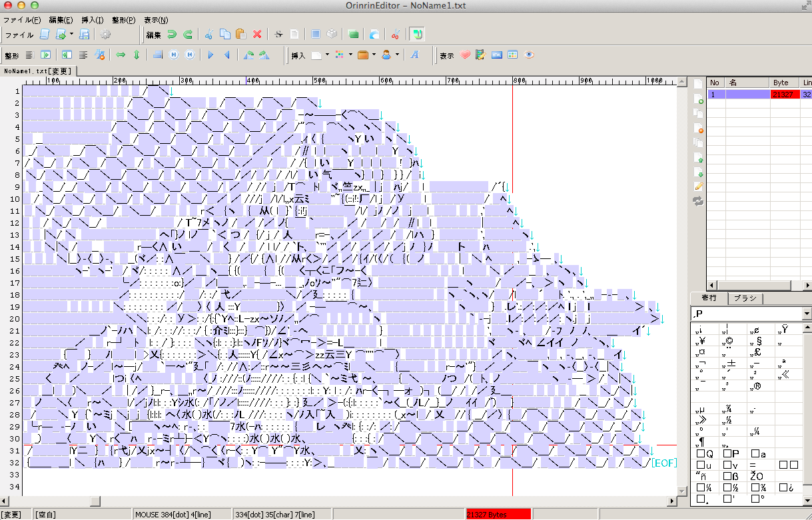The height and width of the screenshot is (520, 812).
Task: Toggle the eye preview icon
Action: click(530, 55)
